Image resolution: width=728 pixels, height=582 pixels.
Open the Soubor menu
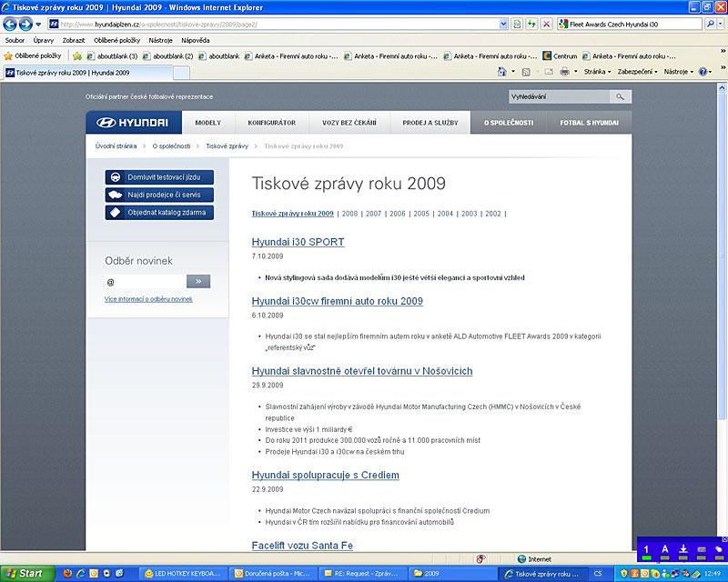coord(15,40)
